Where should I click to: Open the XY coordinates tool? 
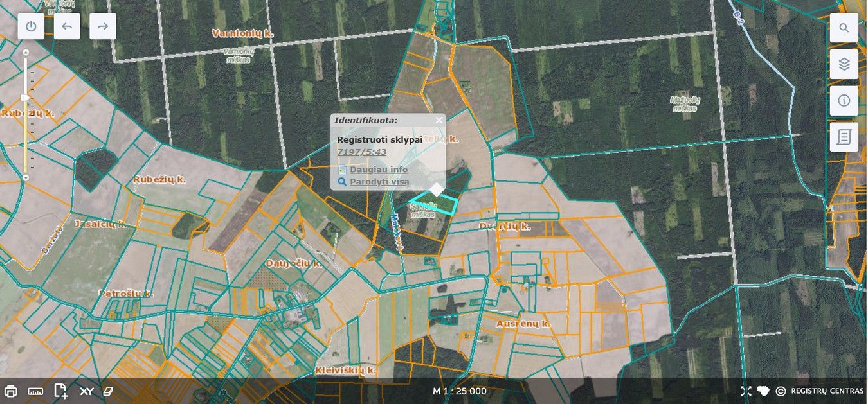point(87,391)
